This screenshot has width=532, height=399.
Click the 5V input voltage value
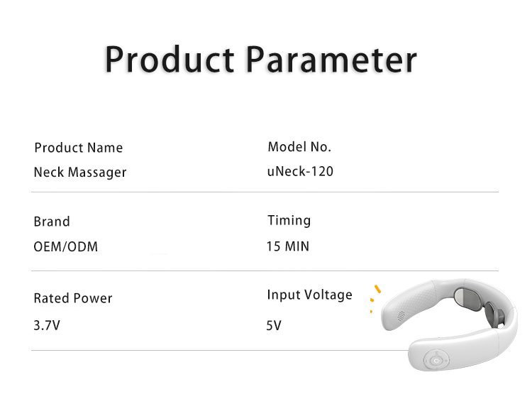coord(274,326)
